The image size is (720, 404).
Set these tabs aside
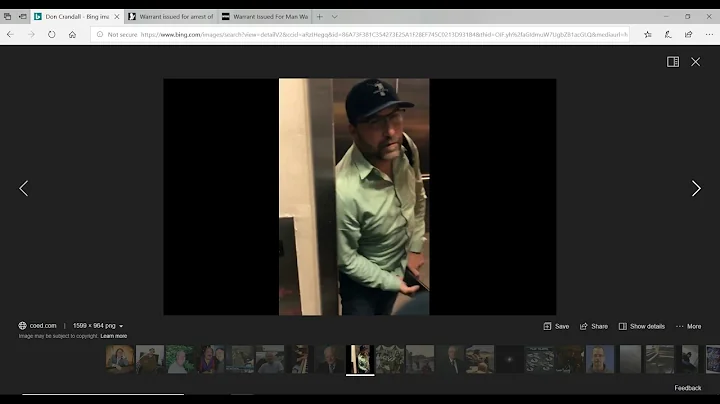22,17
